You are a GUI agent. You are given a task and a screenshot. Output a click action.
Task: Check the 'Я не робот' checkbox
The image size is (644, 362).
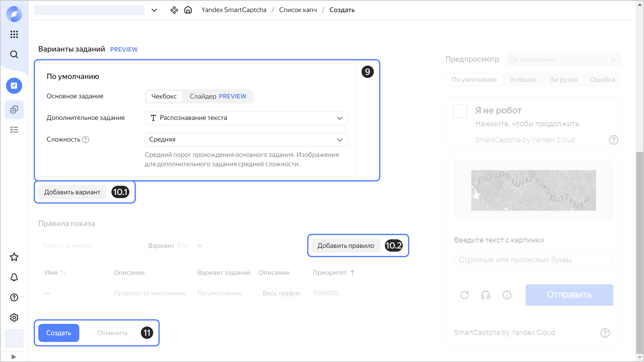460,111
